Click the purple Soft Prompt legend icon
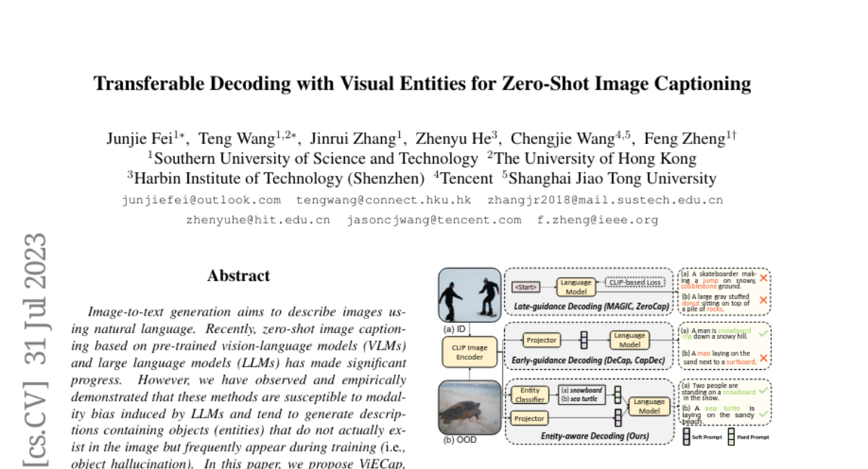The image size is (868, 469). [686, 436]
